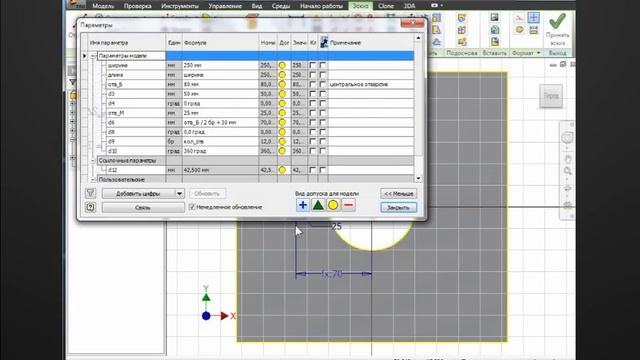Check the key checkbox in d10 row

pos(313,151)
